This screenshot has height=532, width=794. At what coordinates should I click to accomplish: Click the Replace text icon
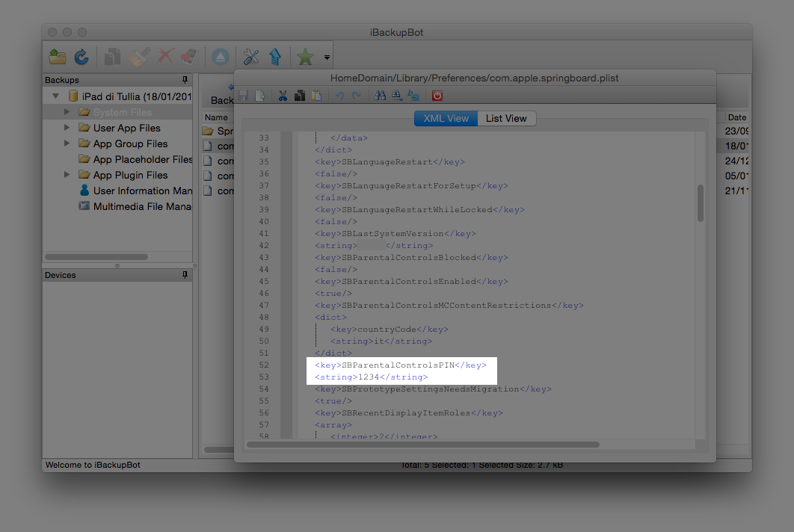point(413,96)
